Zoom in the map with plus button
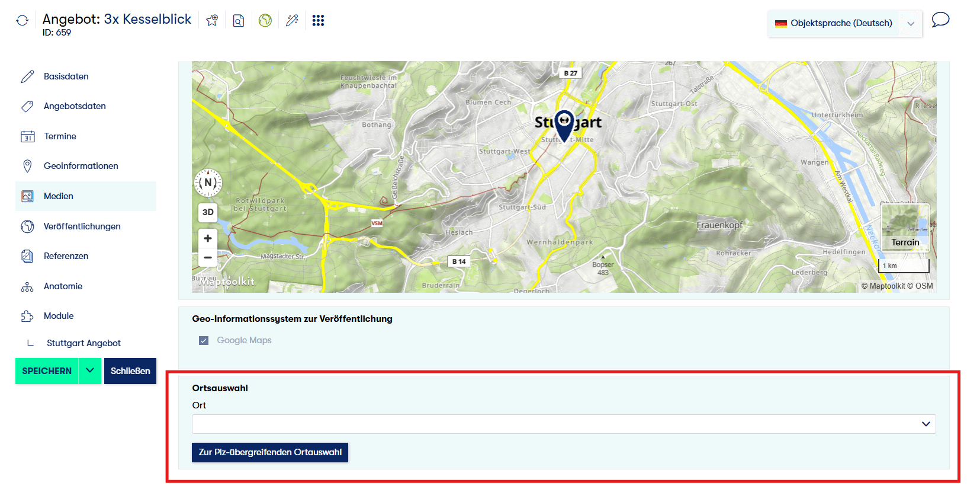 pos(208,238)
